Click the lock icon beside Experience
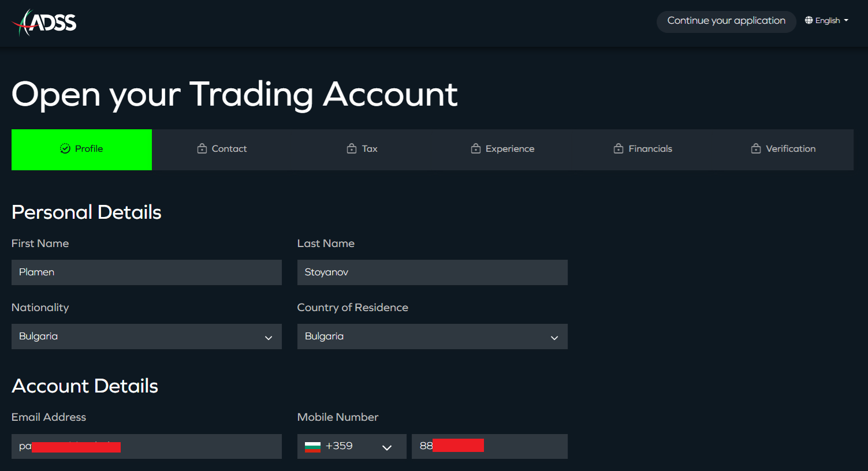The height and width of the screenshot is (471, 868). point(476,149)
